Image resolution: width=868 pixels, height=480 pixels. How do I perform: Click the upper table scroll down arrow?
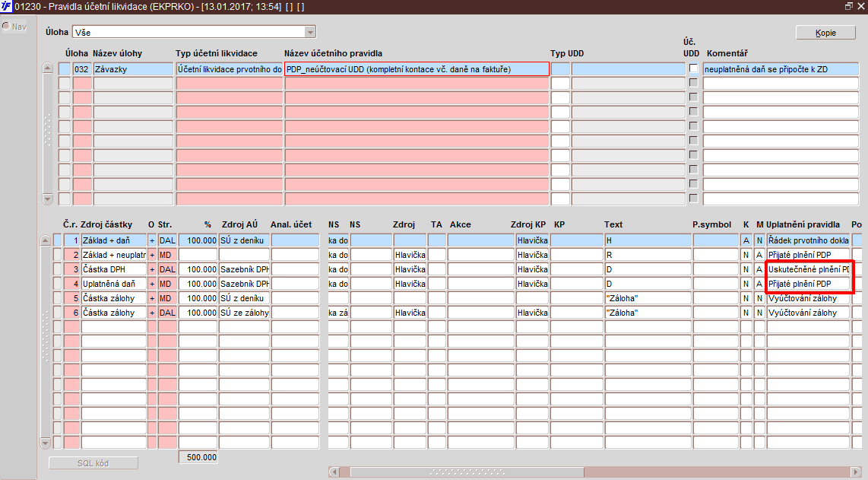(48, 199)
